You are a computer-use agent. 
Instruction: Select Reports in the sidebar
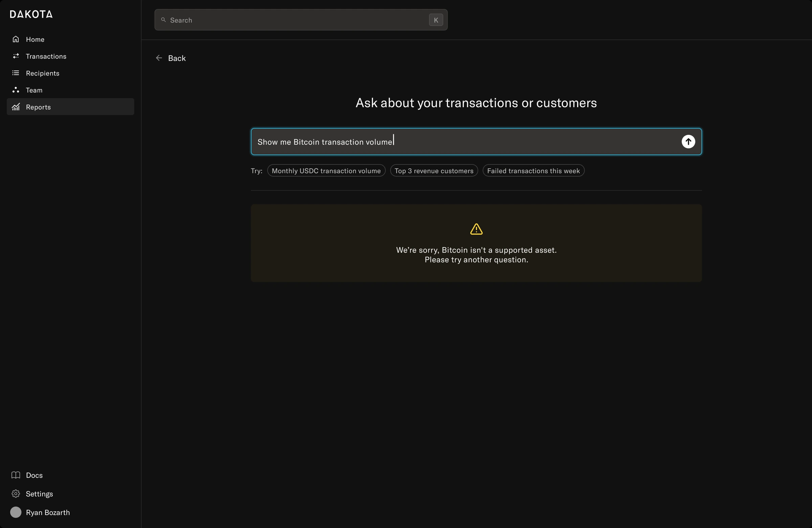coord(70,107)
